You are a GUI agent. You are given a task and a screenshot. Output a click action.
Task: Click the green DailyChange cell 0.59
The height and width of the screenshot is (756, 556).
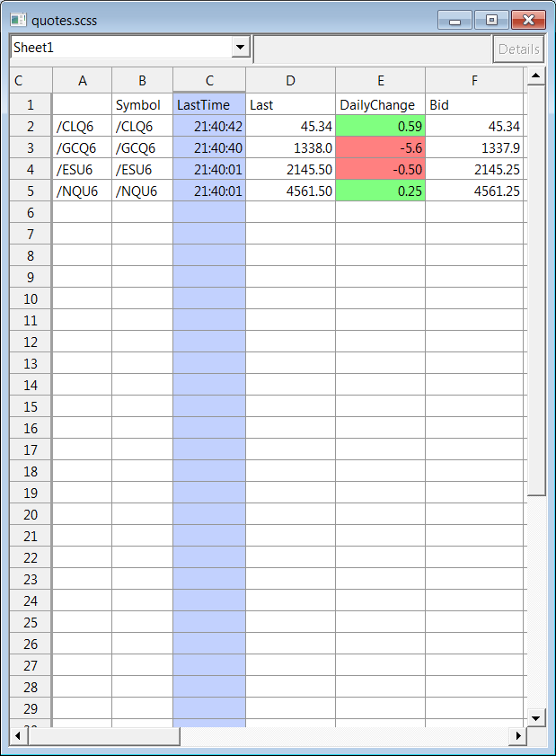[381, 126]
